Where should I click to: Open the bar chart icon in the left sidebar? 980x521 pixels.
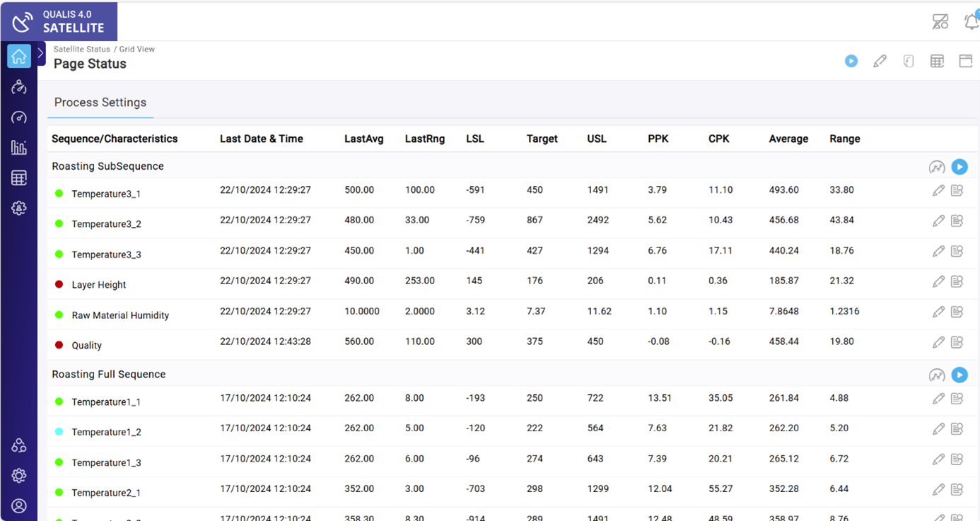18,147
